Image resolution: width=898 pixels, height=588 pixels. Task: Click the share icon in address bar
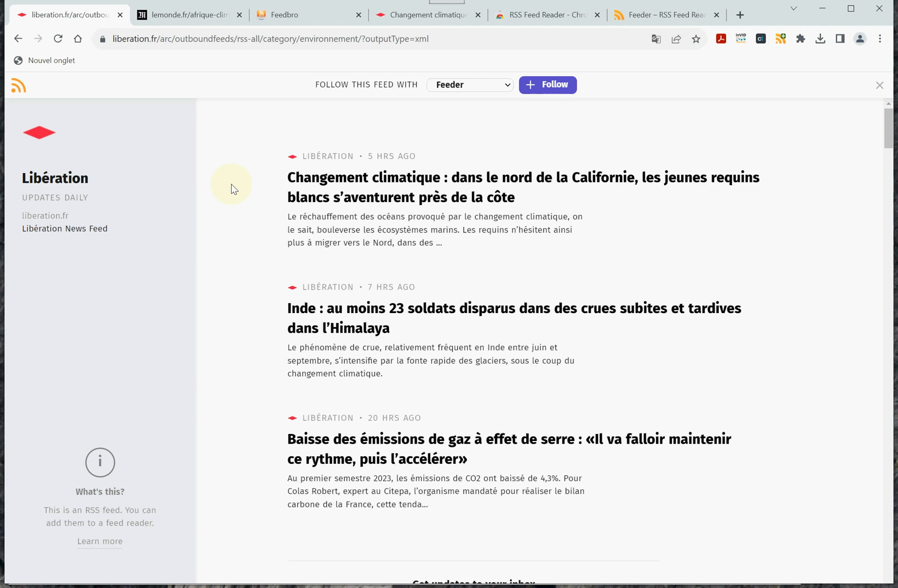pos(676,39)
